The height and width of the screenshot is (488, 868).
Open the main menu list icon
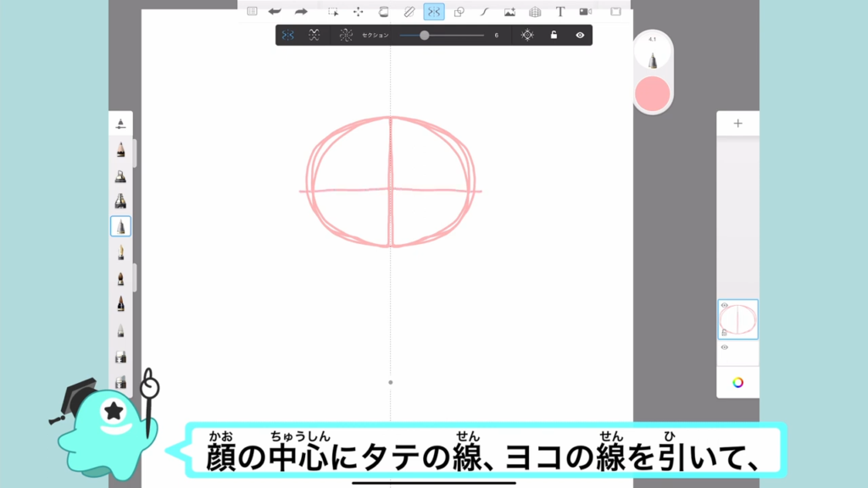252,12
